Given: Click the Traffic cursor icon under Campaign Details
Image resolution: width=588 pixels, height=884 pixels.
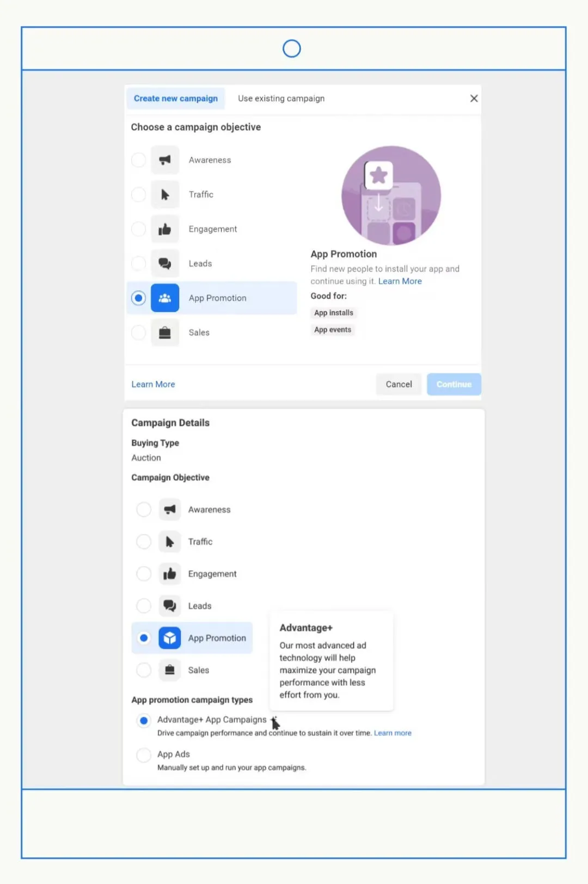Looking at the screenshot, I should coord(170,542).
